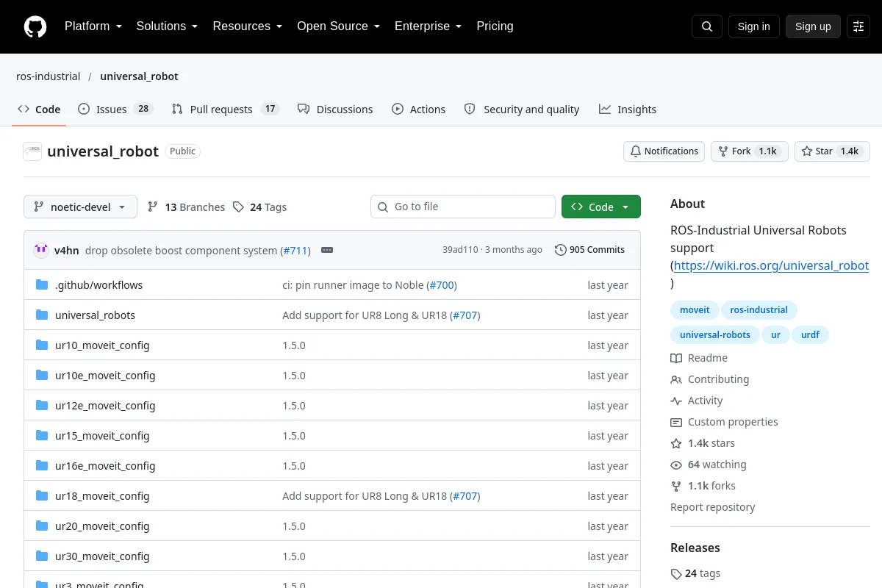Open the search magnifier button

[707, 26]
